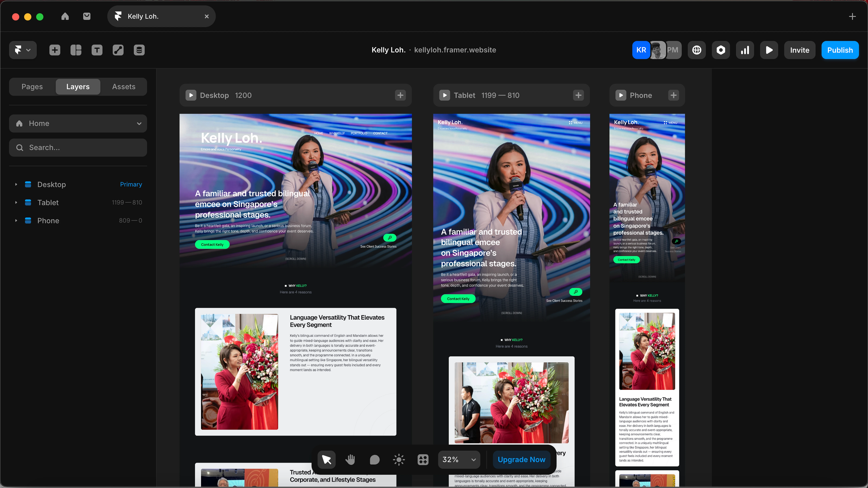868x488 pixels.
Task: Open the Layout tool in toolbar
Action: coord(76,50)
